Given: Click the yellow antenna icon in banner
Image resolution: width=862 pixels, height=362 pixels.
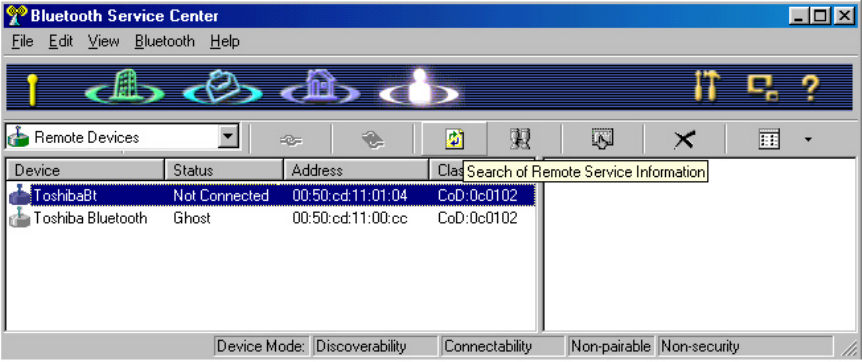Looking at the screenshot, I should (33, 90).
